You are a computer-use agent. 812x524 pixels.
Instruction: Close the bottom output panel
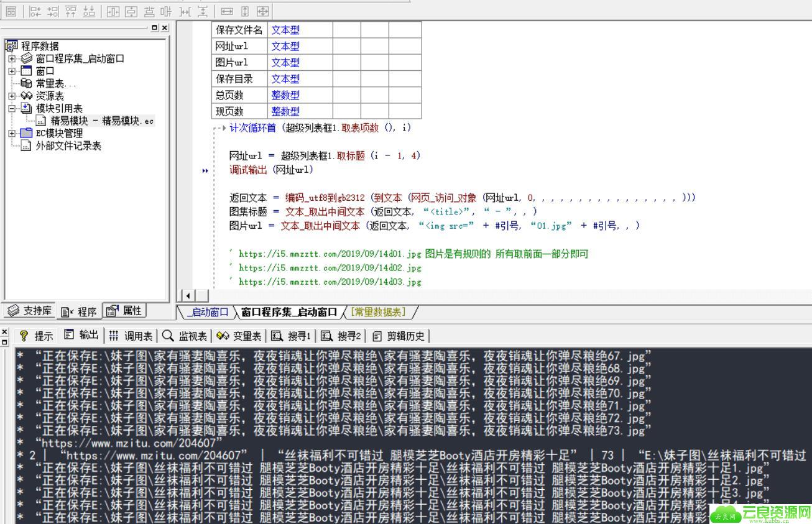[x=4, y=332]
